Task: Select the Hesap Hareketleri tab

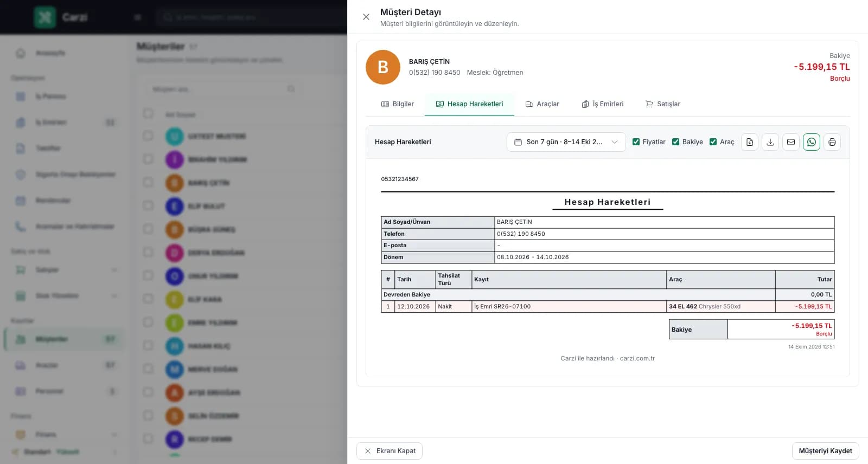Action: point(470,104)
